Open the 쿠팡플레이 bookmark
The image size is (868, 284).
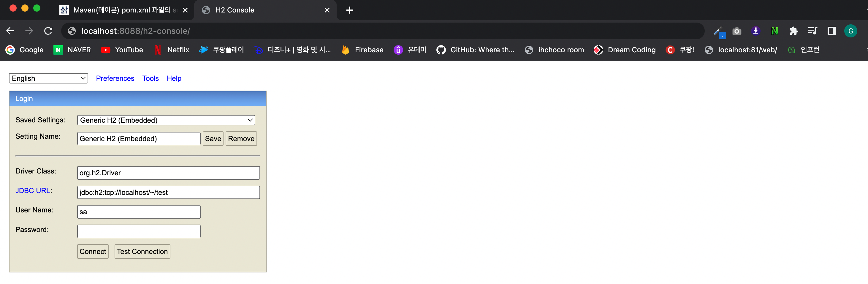click(221, 50)
